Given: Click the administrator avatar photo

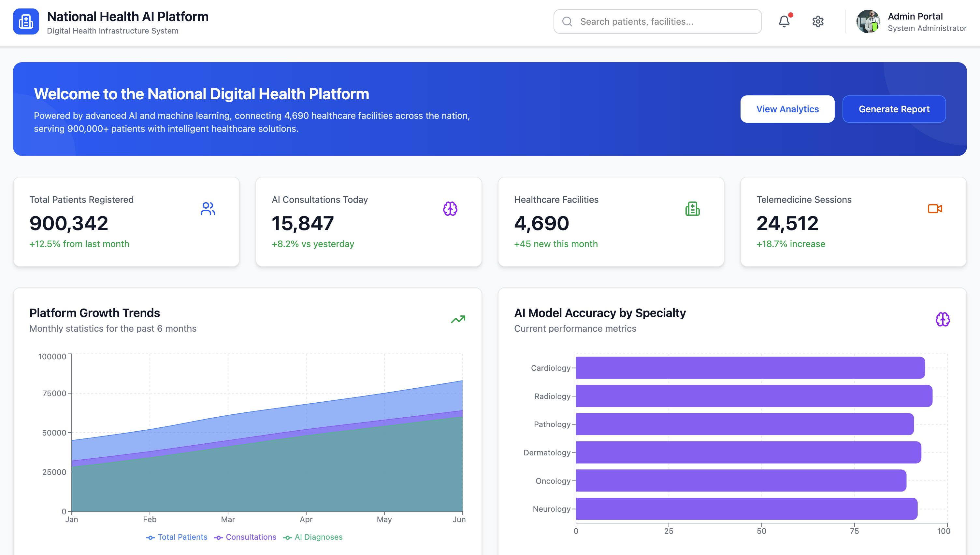Looking at the screenshot, I should [x=868, y=22].
